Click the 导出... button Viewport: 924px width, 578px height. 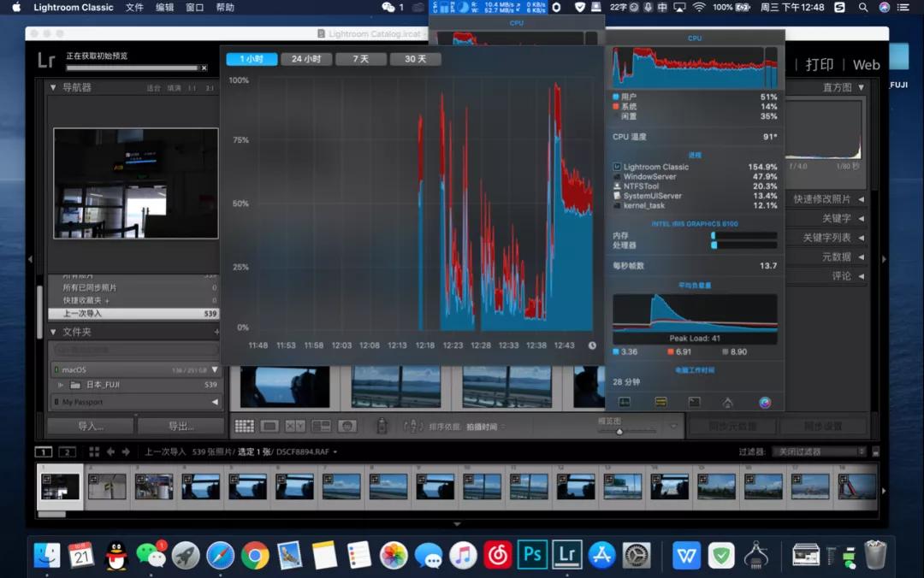[x=181, y=426]
